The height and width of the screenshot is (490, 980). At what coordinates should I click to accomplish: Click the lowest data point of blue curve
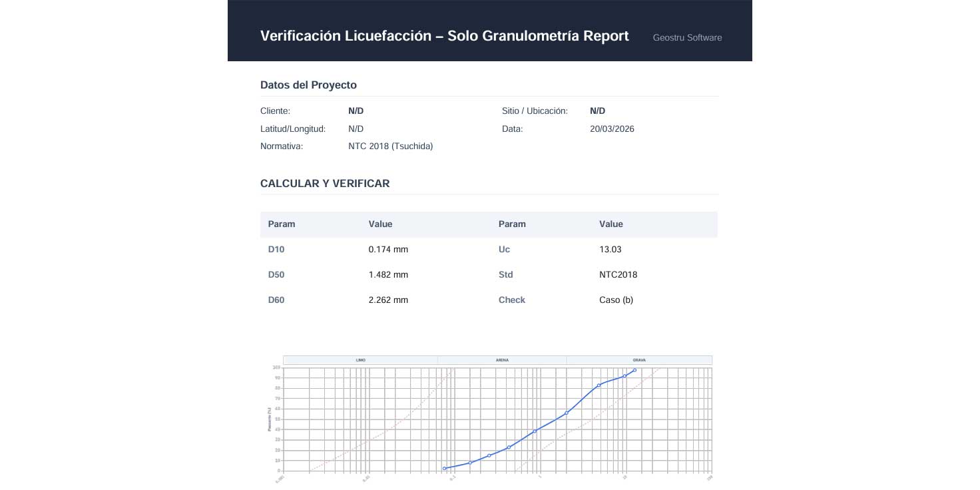445,469
